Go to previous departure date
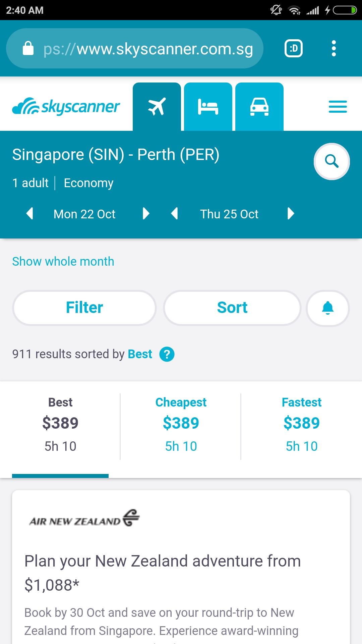Screen dimensions: 362x644 30,214
